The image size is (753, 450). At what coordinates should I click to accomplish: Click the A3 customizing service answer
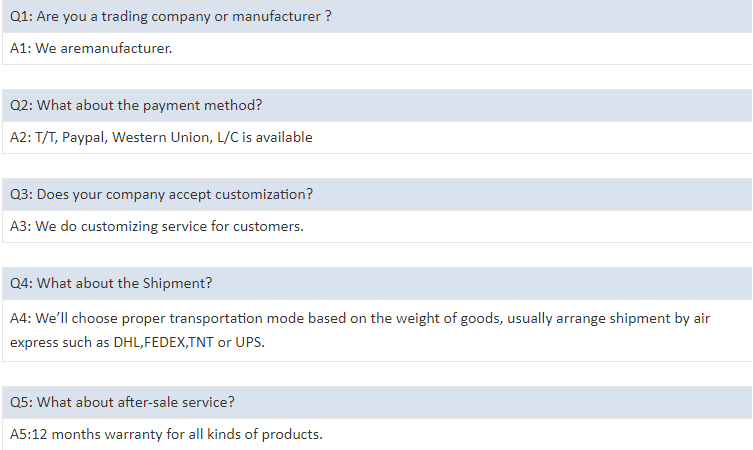point(156,226)
